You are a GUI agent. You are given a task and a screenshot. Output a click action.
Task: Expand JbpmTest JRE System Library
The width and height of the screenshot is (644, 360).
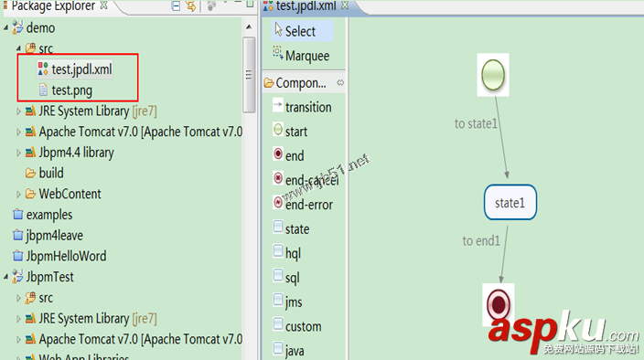coord(18,318)
